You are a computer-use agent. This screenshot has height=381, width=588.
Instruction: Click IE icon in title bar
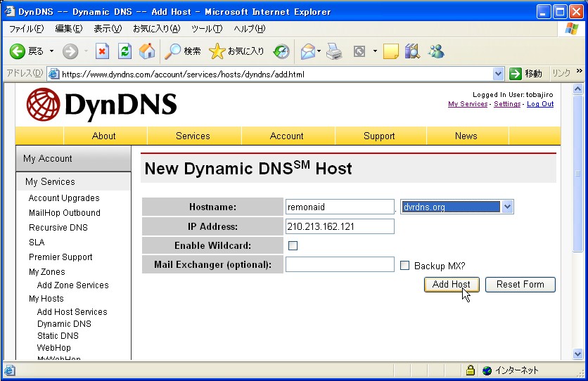coord(9,12)
